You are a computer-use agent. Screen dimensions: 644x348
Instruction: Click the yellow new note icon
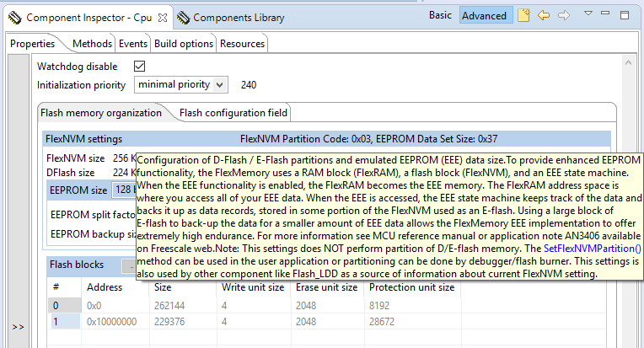click(x=523, y=16)
